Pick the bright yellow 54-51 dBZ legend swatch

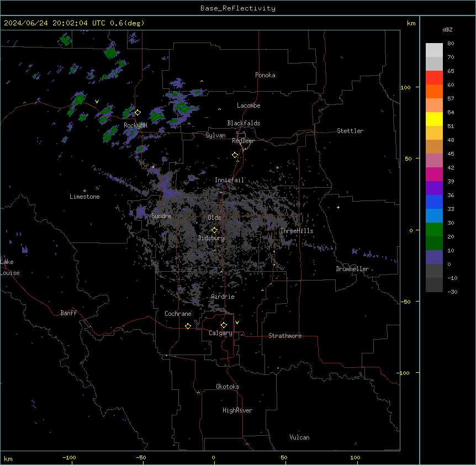(434, 119)
